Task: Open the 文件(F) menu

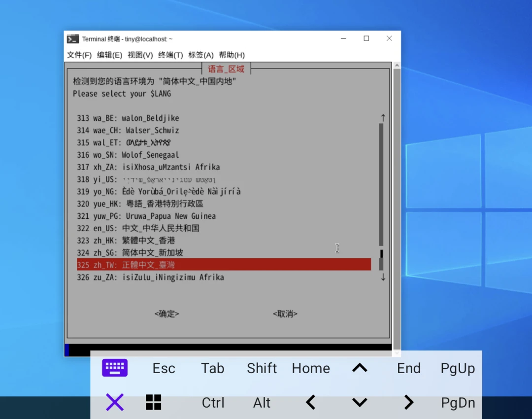Action: point(79,55)
